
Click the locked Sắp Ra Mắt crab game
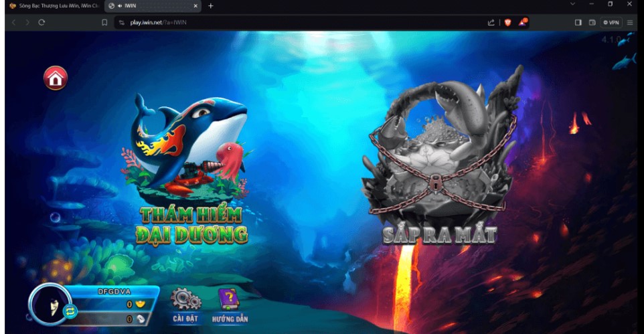pos(440,161)
